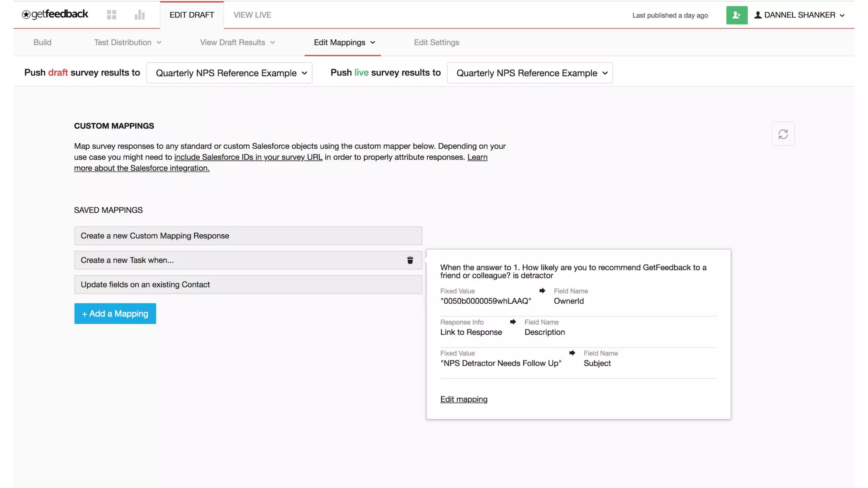Expand the Test Distribution menu
868x488 pixels.
pyautogui.click(x=128, y=42)
